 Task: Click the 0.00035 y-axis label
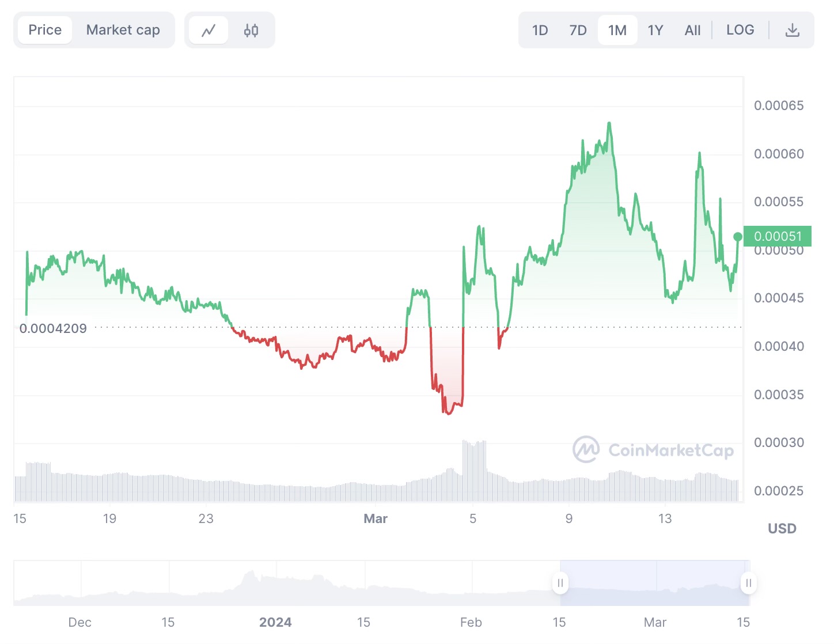(x=779, y=395)
